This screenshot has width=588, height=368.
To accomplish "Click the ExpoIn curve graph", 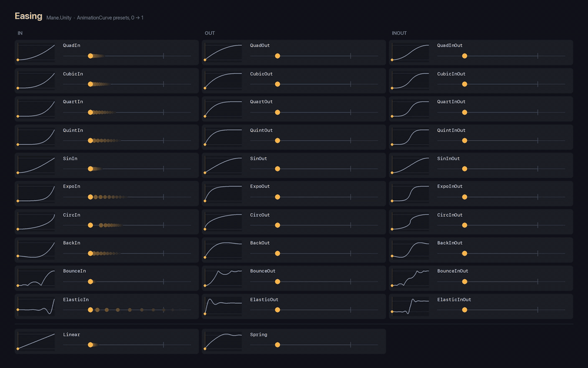I will 36,193.
